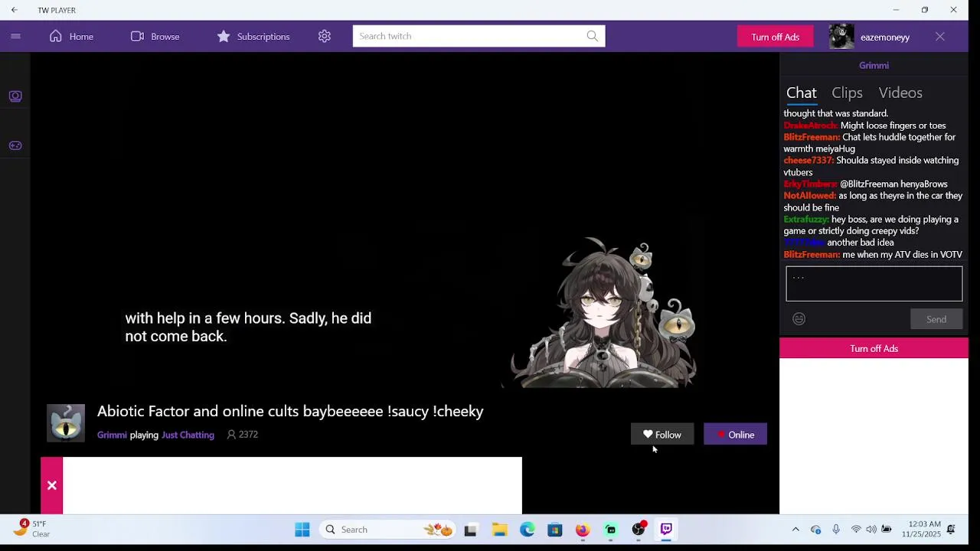The height and width of the screenshot is (551, 980).
Task: Open Firefox from the taskbar
Action: (583, 530)
